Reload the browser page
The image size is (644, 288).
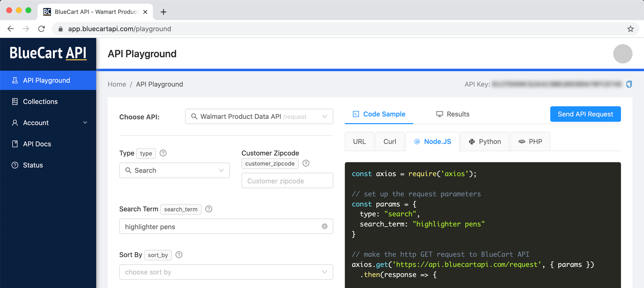click(42, 29)
